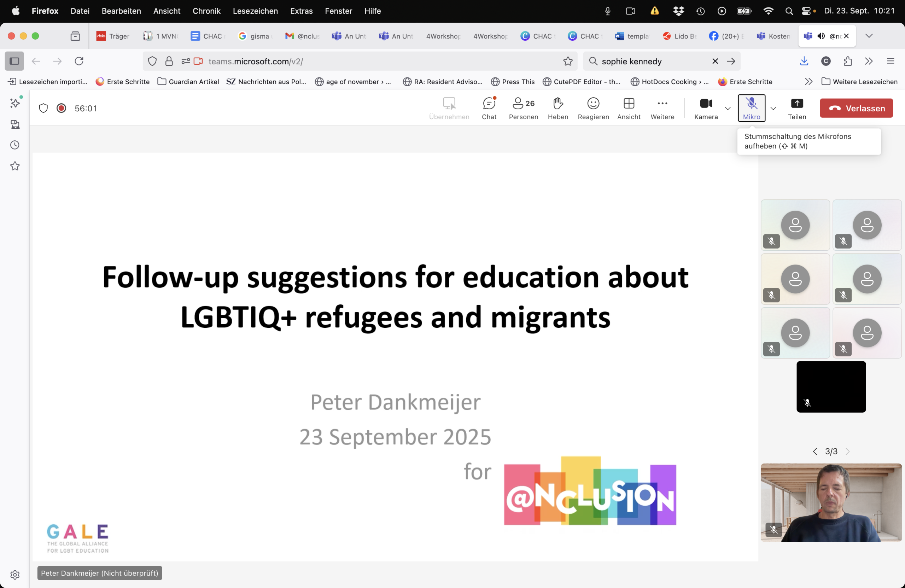Click the red Verlassen leave button
Image resolution: width=905 pixels, height=588 pixels.
856,109
